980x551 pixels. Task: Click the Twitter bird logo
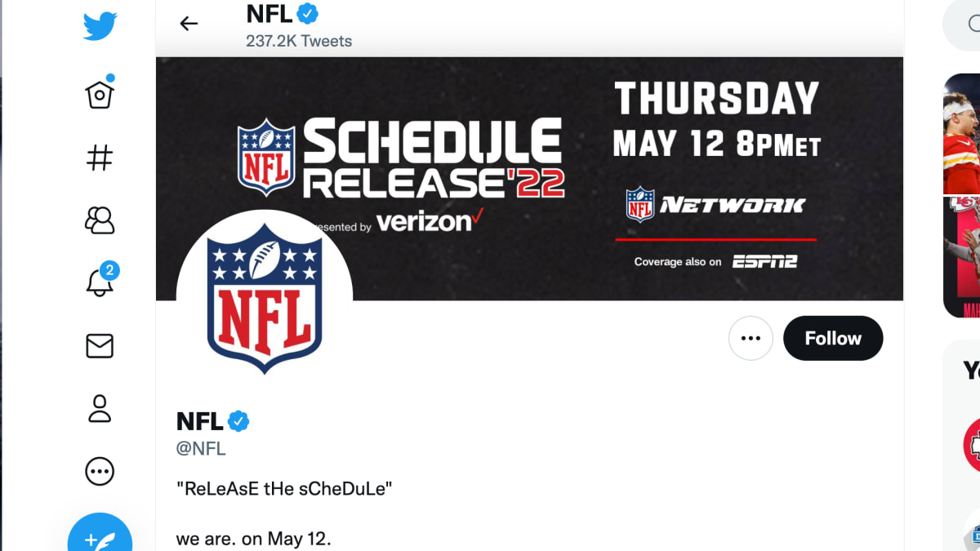100,27
